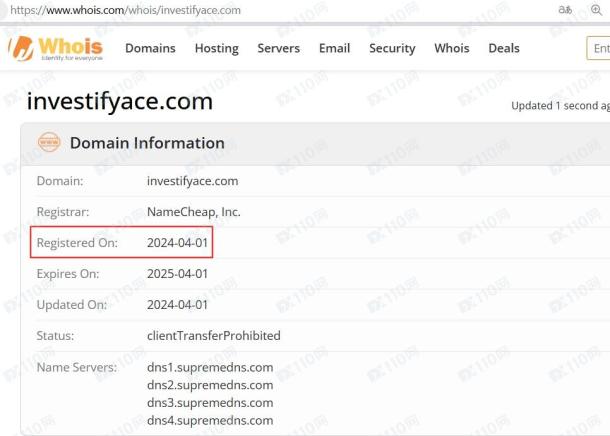This screenshot has height=436, width=610.
Task: Click the Expires On date 2025-04-01
Action: 177,274
